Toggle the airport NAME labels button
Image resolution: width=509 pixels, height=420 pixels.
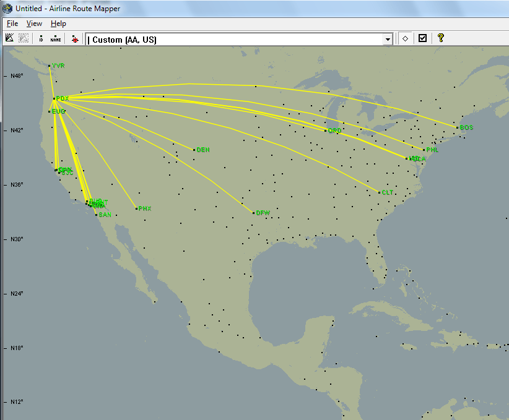click(54, 38)
